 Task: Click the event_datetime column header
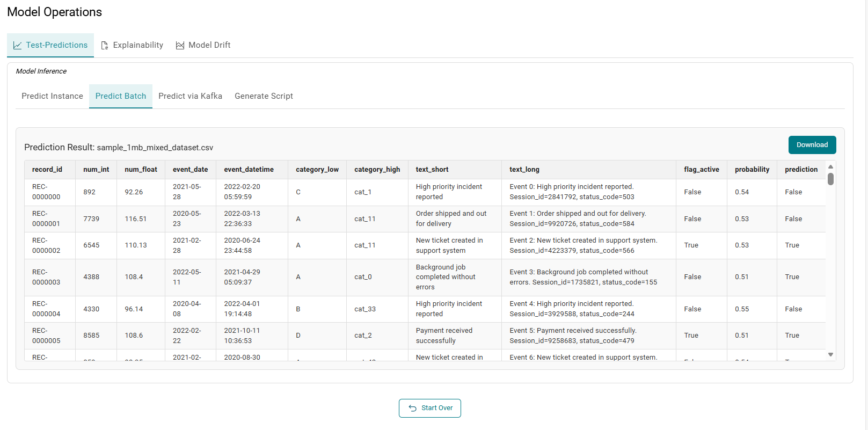tap(249, 170)
